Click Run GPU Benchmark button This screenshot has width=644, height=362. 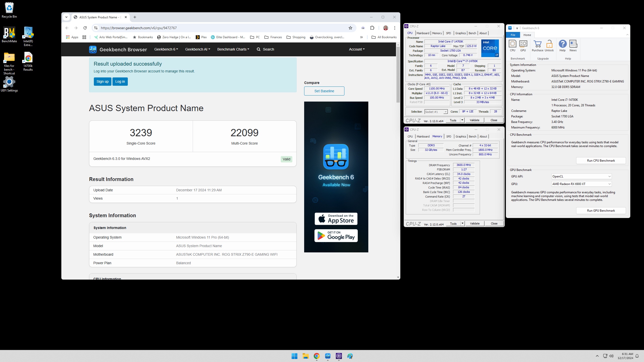tap(601, 211)
